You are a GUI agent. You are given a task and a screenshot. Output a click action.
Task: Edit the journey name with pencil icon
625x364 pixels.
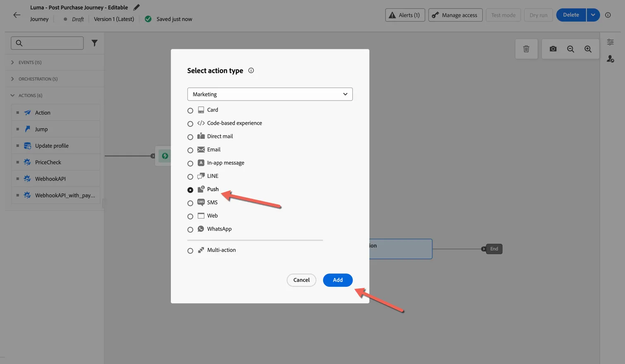(136, 7)
